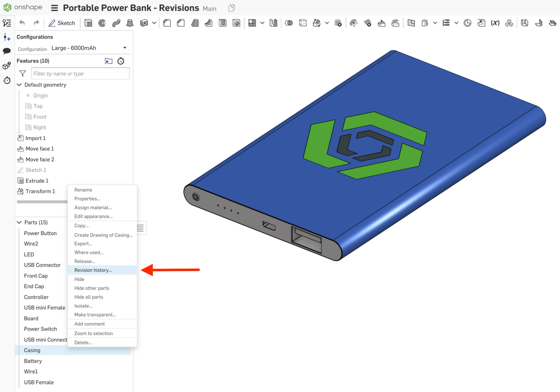The width and height of the screenshot is (560, 392).
Task: Toggle the feature list panel icon
Action: (7, 23)
